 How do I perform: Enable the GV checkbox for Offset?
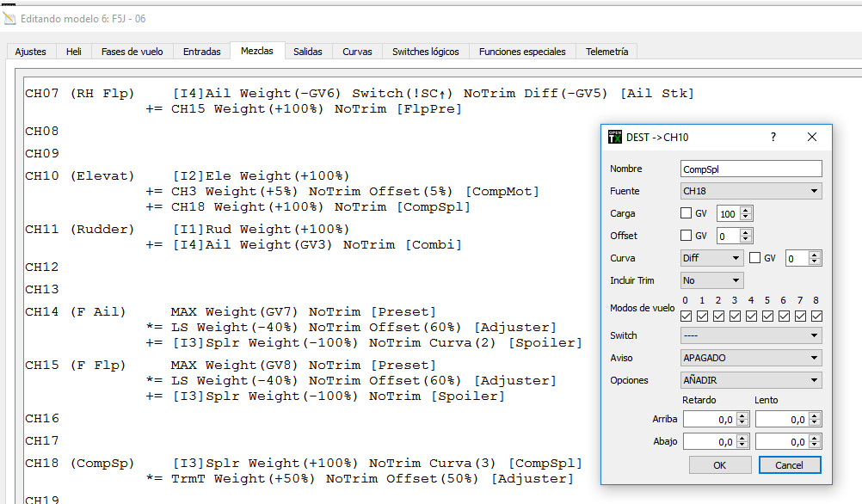687,236
